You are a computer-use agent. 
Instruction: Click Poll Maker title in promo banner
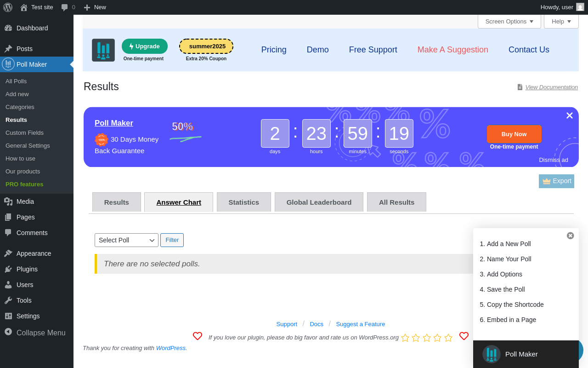click(114, 123)
